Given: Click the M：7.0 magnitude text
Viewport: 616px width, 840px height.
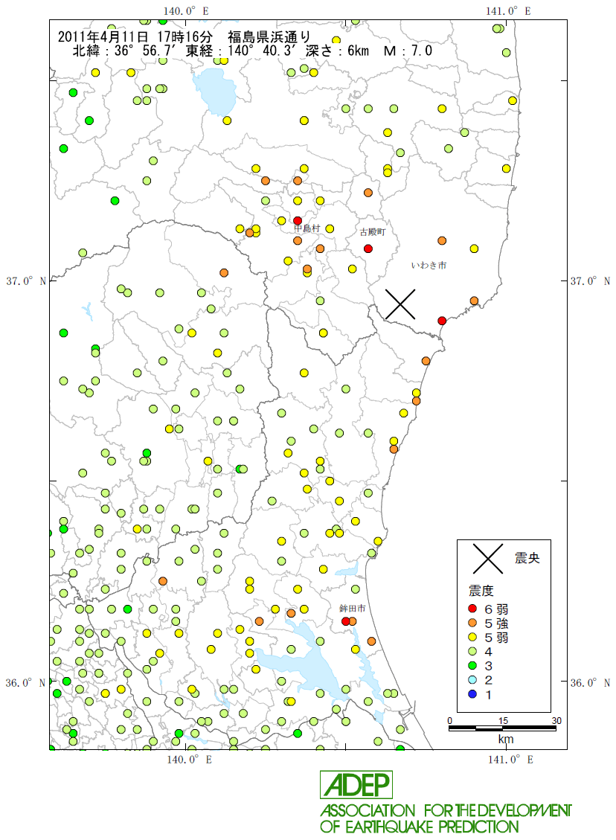Looking at the screenshot, I should pyautogui.click(x=408, y=51).
